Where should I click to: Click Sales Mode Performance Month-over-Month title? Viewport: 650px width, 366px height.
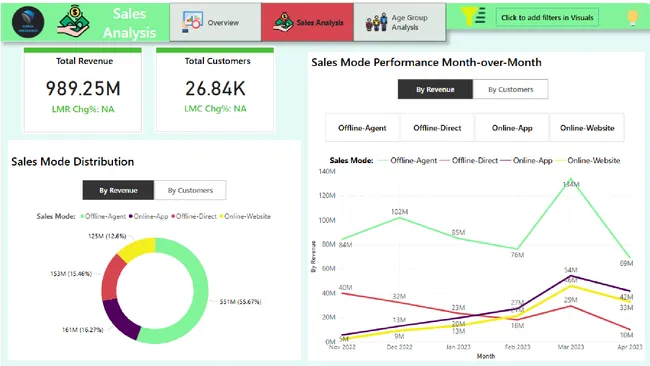427,62
